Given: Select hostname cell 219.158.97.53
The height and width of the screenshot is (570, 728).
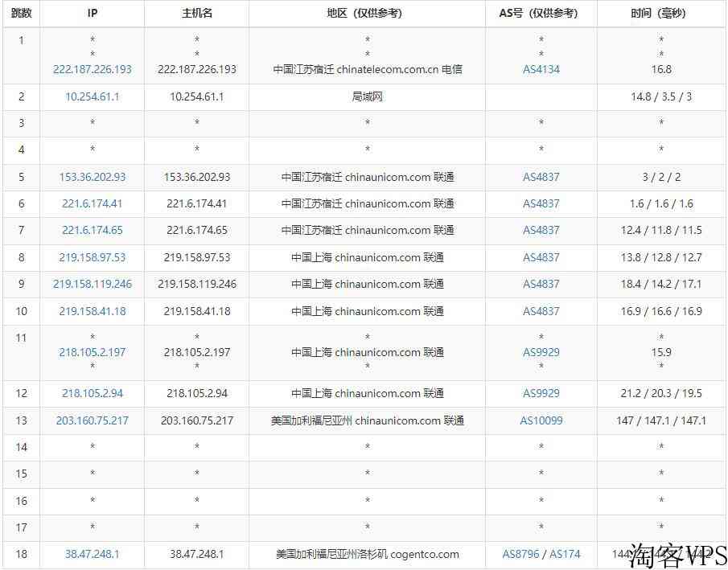Looking at the screenshot, I should click(197, 257).
